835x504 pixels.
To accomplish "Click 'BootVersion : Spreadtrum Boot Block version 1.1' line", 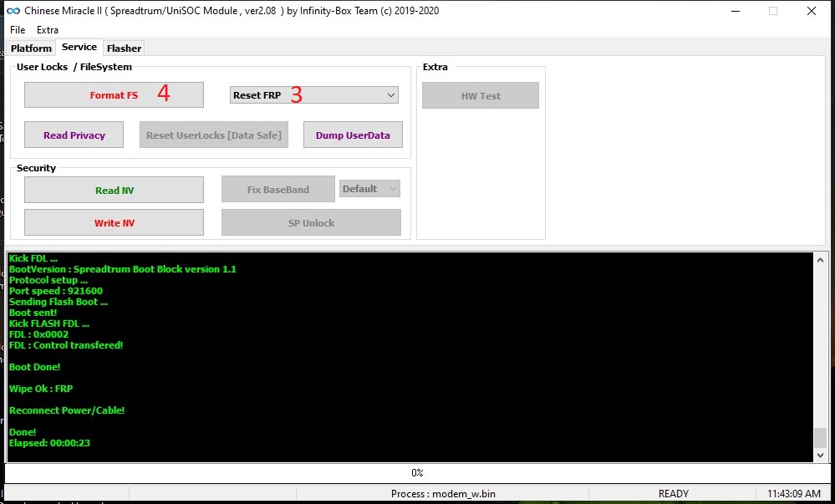I will tap(123, 269).
